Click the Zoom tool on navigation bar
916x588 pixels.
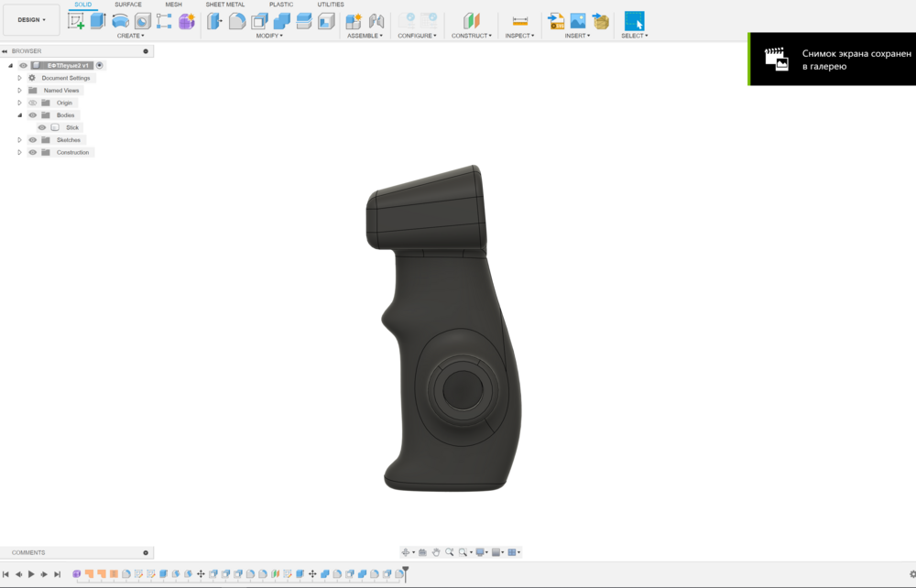click(x=450, y=552)
